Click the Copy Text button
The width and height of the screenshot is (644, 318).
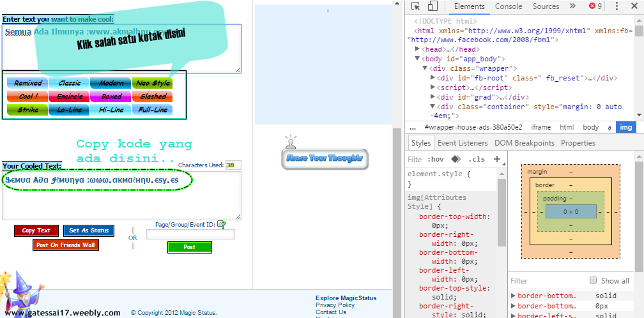coord(36,230)
